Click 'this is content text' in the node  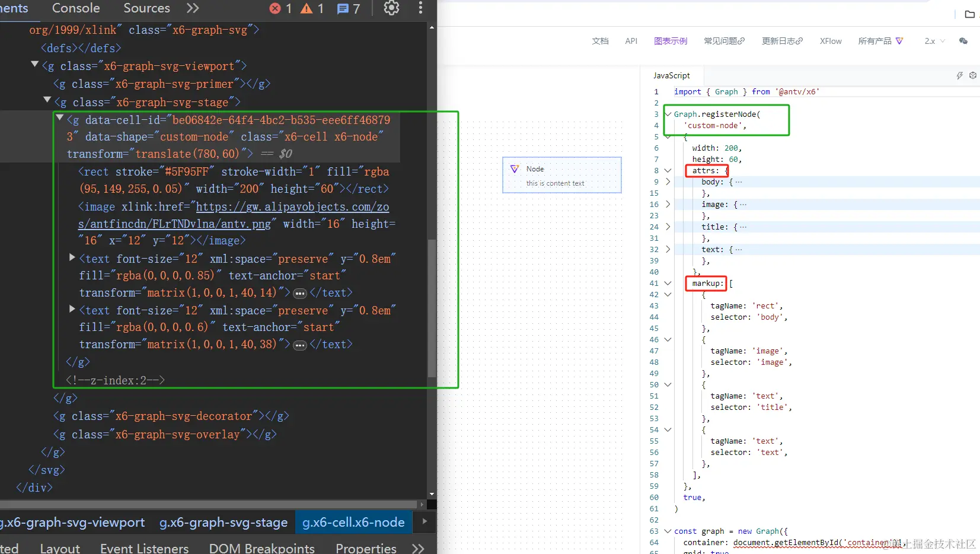pos(555,183)
